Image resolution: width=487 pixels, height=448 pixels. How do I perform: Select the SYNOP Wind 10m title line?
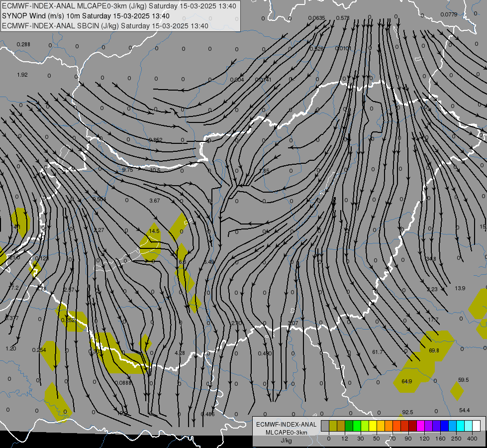86,16
